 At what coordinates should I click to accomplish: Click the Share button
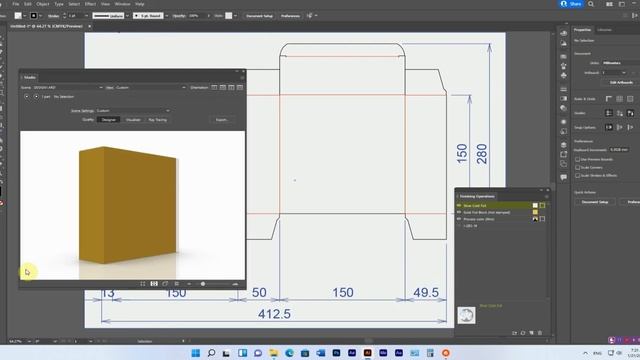(571, 4)
